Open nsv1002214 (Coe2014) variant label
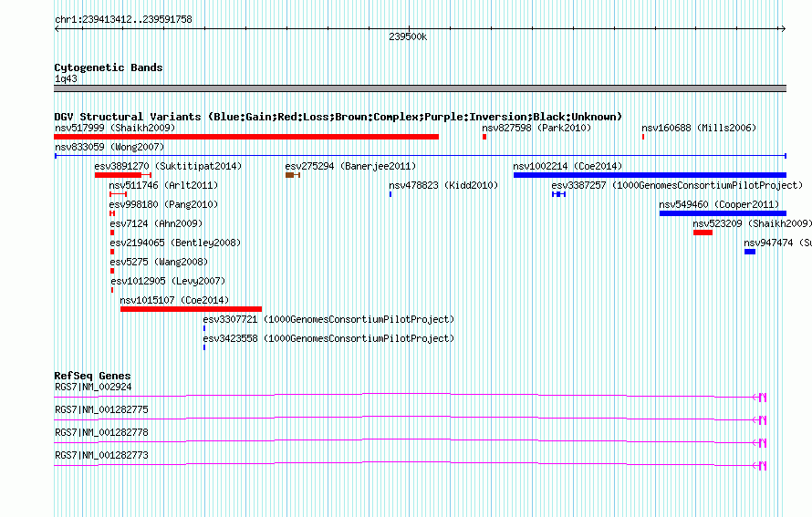 (567, 166)
